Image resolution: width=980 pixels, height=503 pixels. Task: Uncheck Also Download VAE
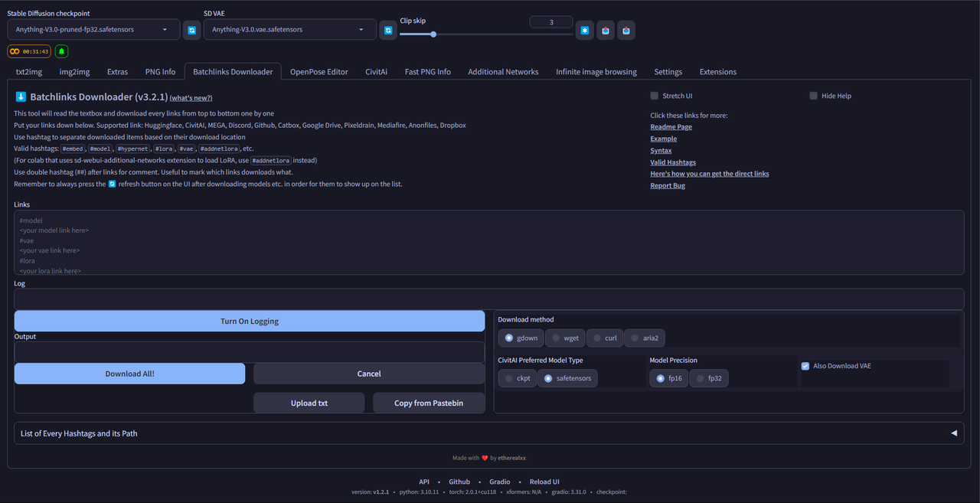click(805, 366)
